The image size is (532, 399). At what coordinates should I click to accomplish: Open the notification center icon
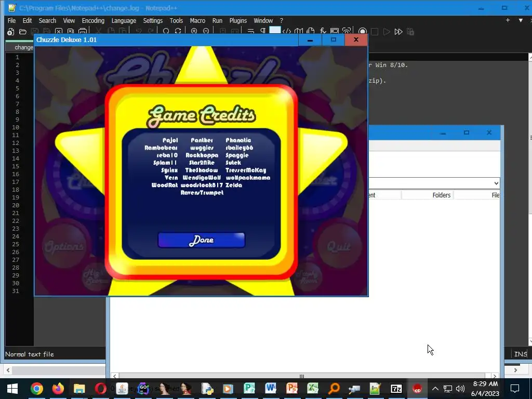tap(515, 389)
